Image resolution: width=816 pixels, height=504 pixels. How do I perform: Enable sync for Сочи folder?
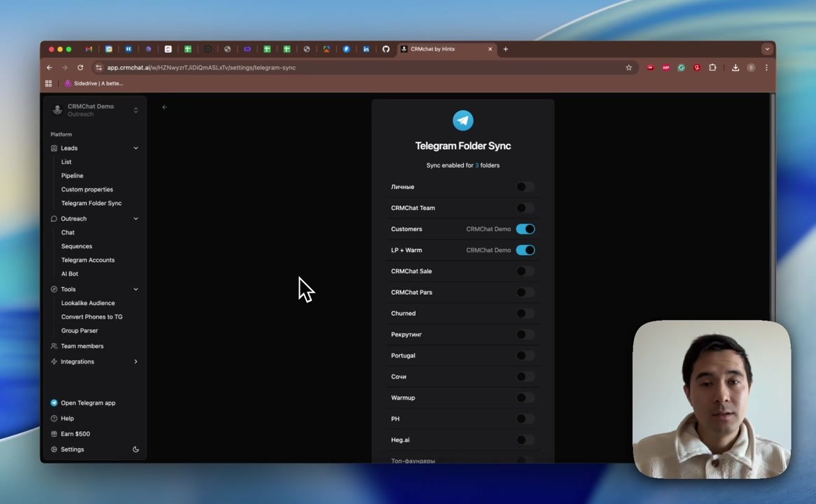tap(525, 377)
